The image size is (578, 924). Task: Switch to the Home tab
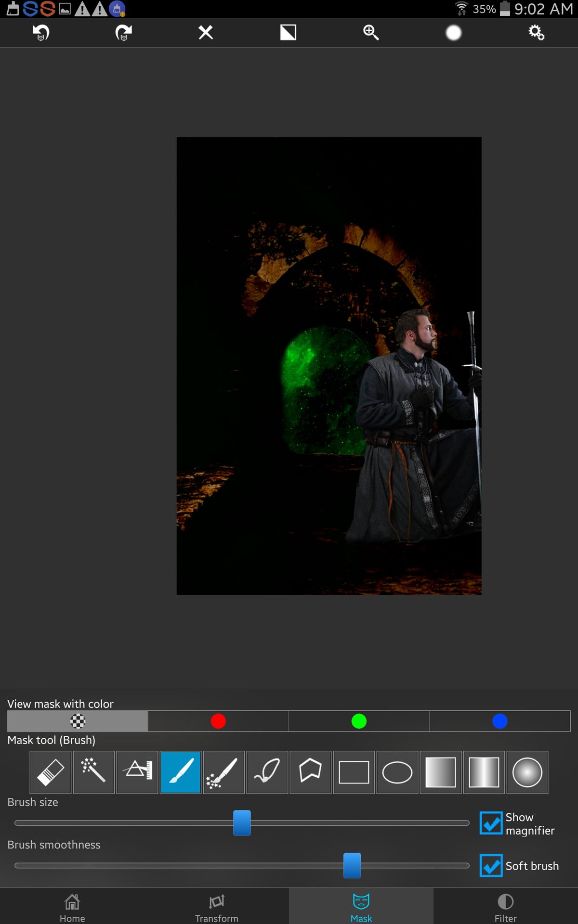point(72,906)
